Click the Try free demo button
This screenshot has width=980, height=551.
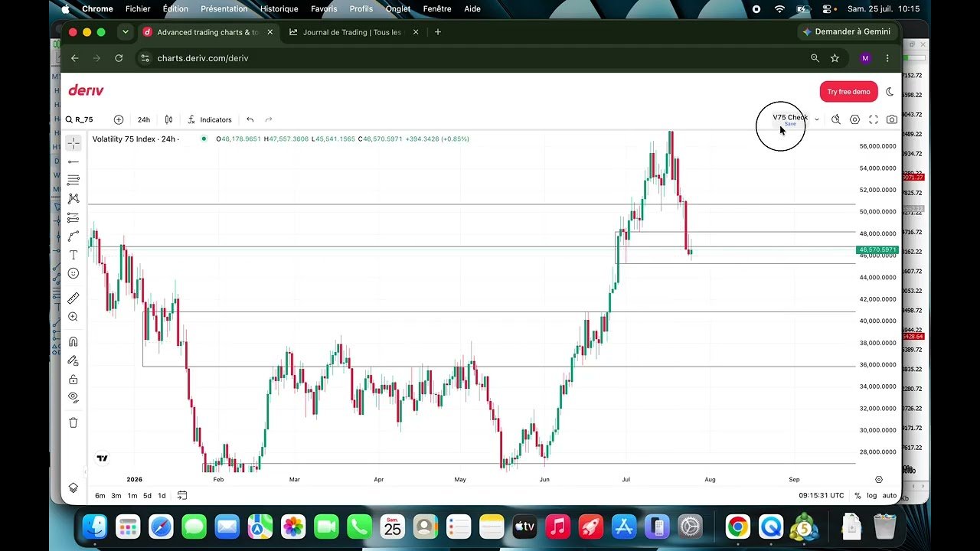pyautogui.click(x=848, y=92)
